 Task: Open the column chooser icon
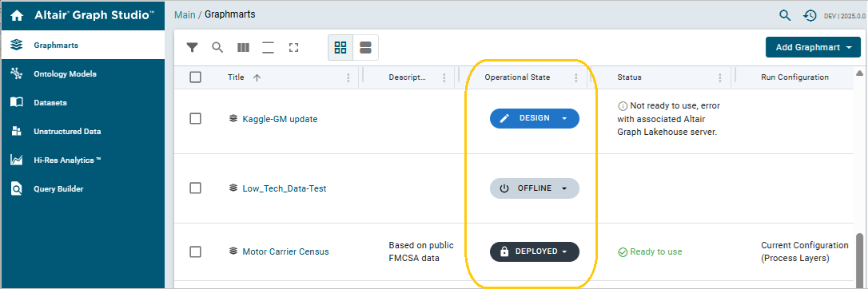click(x=243, y=48)
